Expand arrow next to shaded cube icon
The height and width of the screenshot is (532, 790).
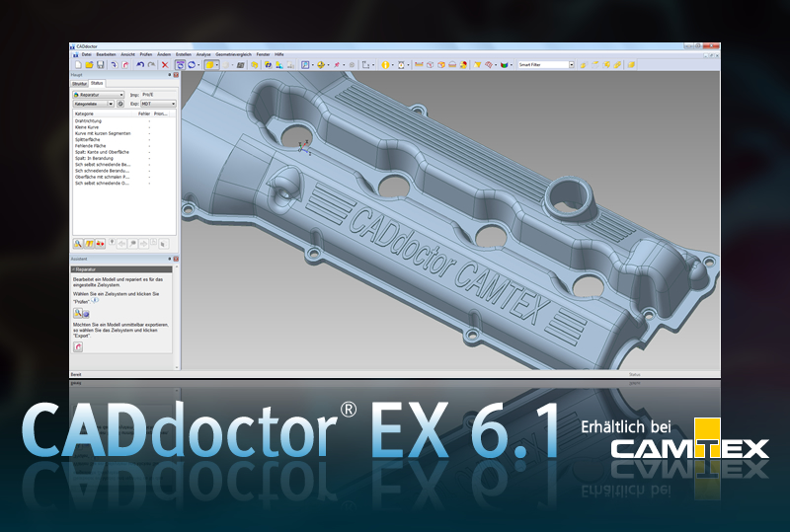pos(217,65)
